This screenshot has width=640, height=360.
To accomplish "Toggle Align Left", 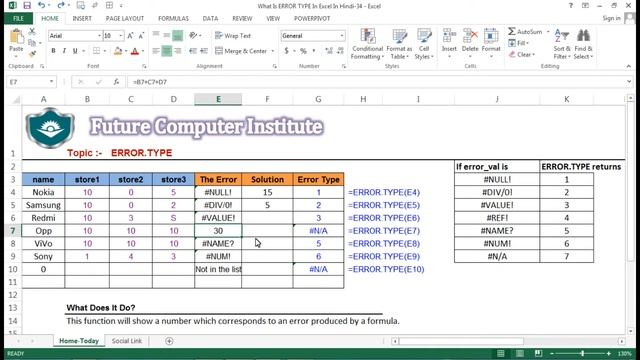I will [x=156, y=51].
